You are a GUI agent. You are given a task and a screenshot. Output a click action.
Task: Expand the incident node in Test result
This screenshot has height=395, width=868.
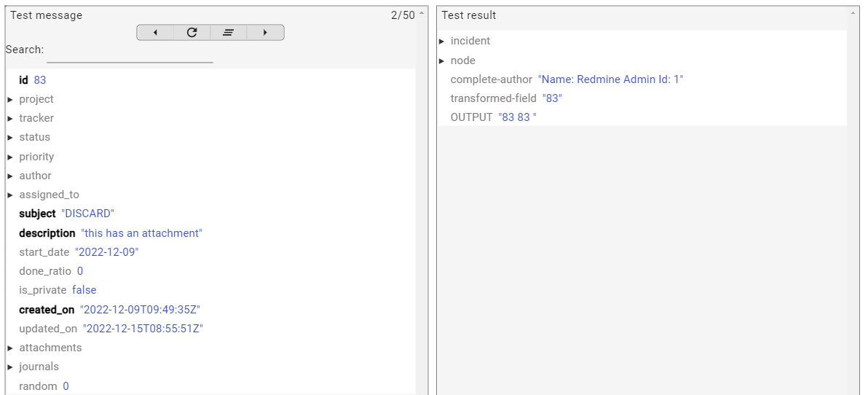442,41
